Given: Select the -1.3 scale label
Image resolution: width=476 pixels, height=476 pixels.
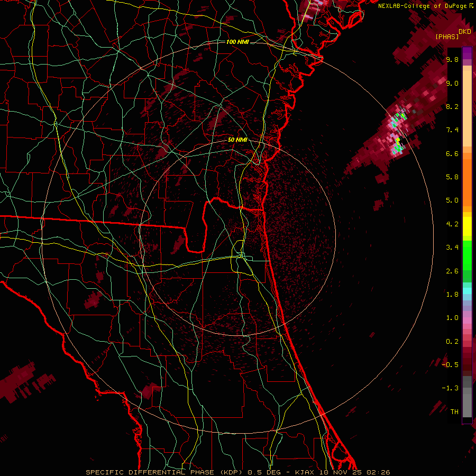Looking at the screenshot, I should pyautogui.click(x=450, y=388).
